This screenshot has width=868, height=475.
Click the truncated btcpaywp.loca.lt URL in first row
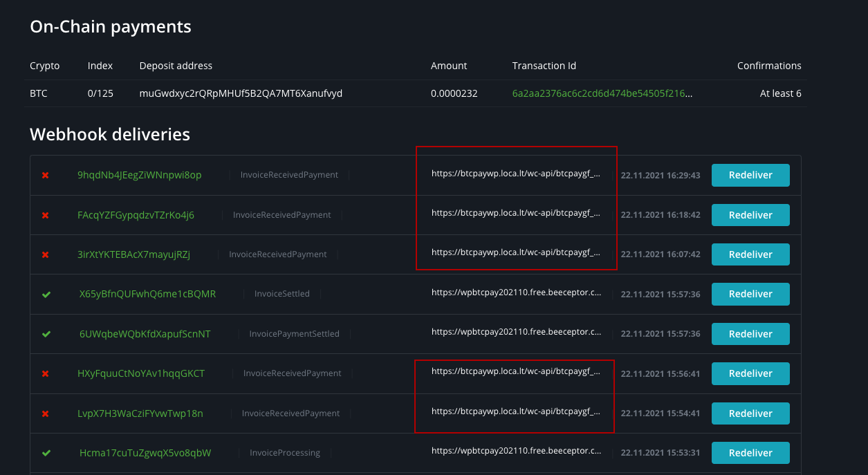[515, 174]
